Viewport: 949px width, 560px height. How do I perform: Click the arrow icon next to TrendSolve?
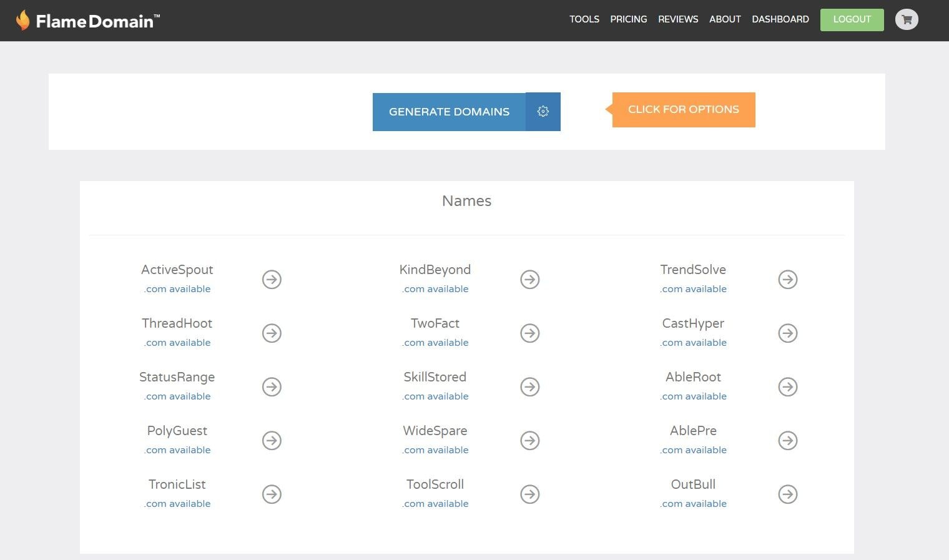tap(788, 279)
